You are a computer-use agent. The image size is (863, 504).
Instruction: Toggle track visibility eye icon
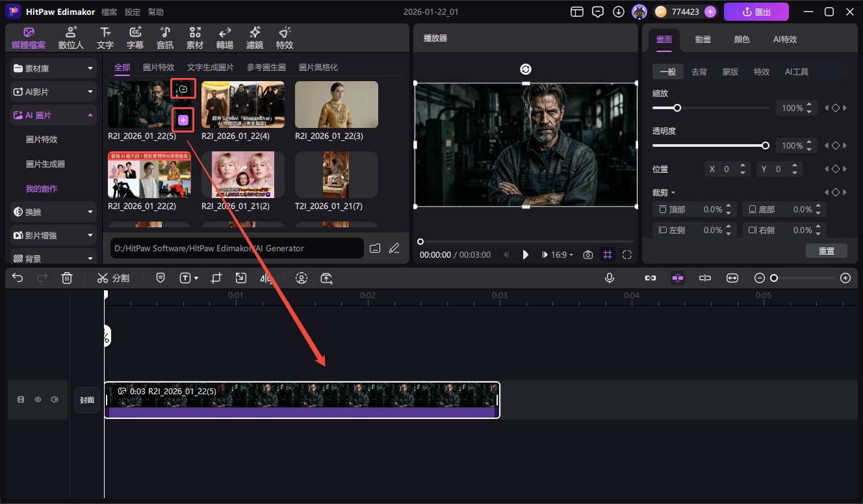(38, 399)
